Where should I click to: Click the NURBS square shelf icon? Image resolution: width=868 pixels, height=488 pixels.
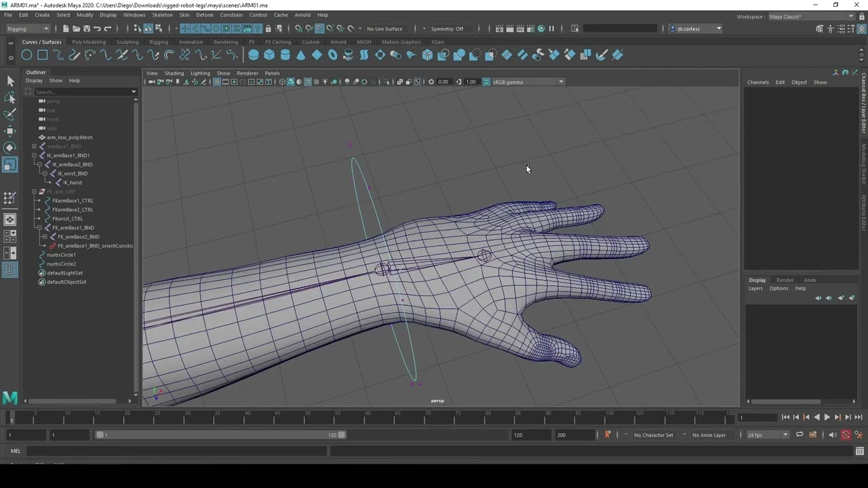point(42,55)
